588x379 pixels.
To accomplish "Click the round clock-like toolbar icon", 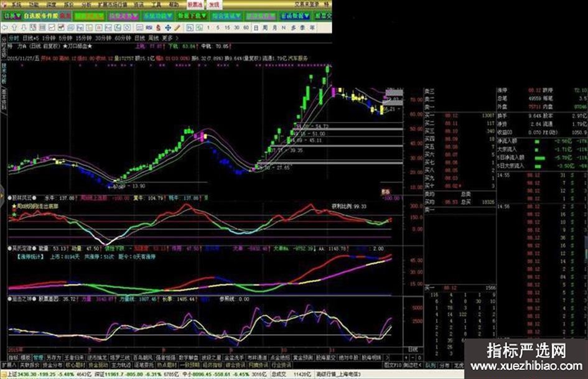I will pyautogui.click(x=127, y=27).
